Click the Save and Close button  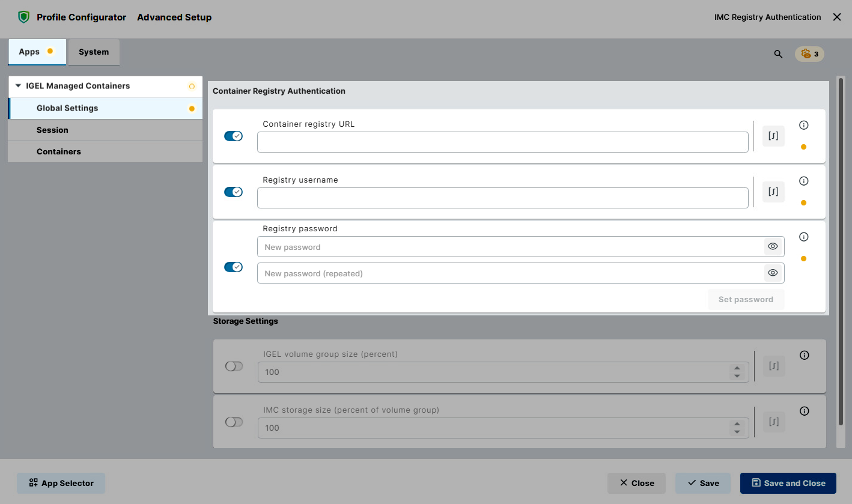[x=788, y=483]
